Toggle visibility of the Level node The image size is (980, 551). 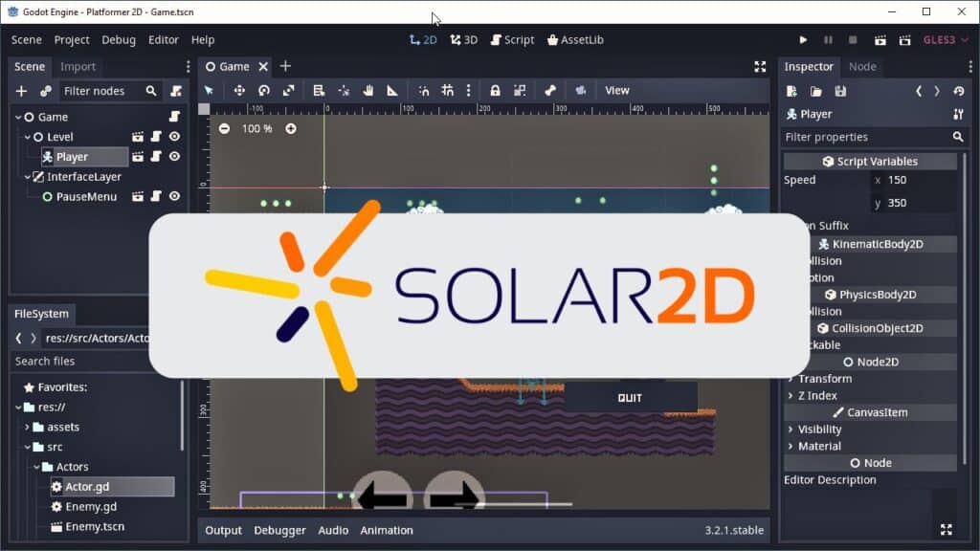(174, 137)
